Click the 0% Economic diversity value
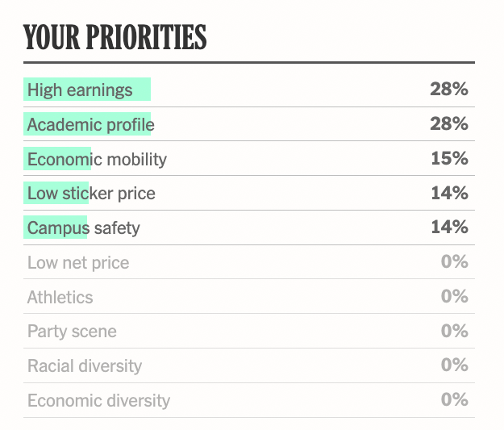Image resolution: width=504 pixels, height=430 pixels. (x=455, y=400)
